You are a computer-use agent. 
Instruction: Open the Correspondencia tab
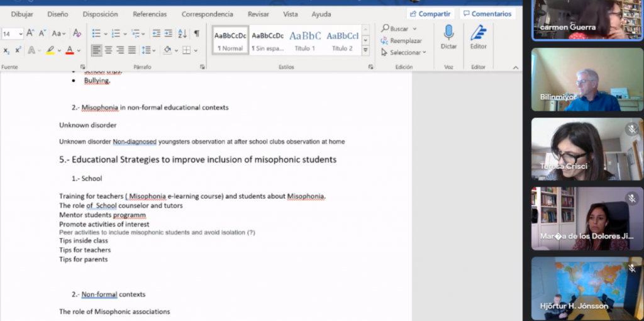208,14
